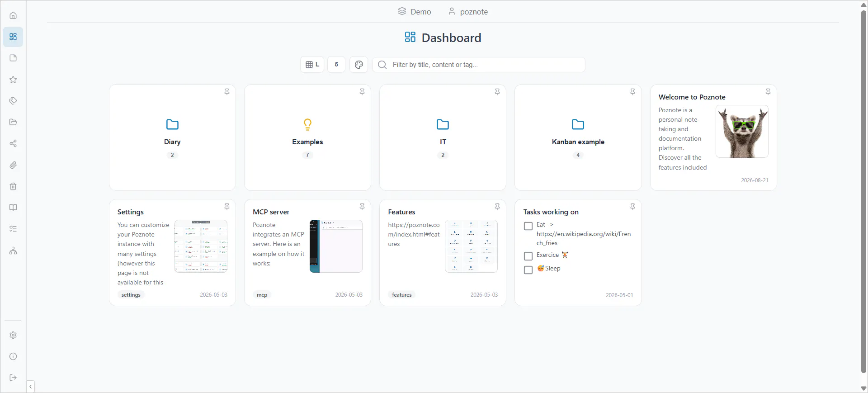
Task: Open the notes page icon in sidebar
Action: [x=13, y=58]
